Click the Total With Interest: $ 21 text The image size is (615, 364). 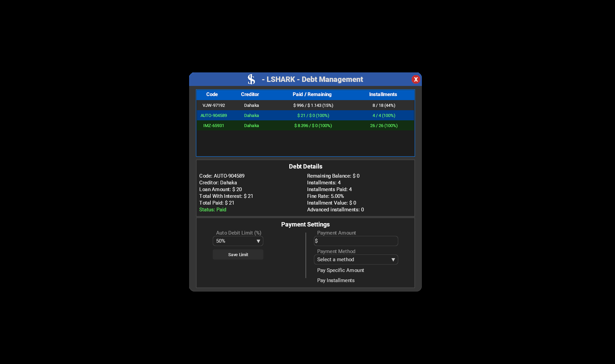226,196
